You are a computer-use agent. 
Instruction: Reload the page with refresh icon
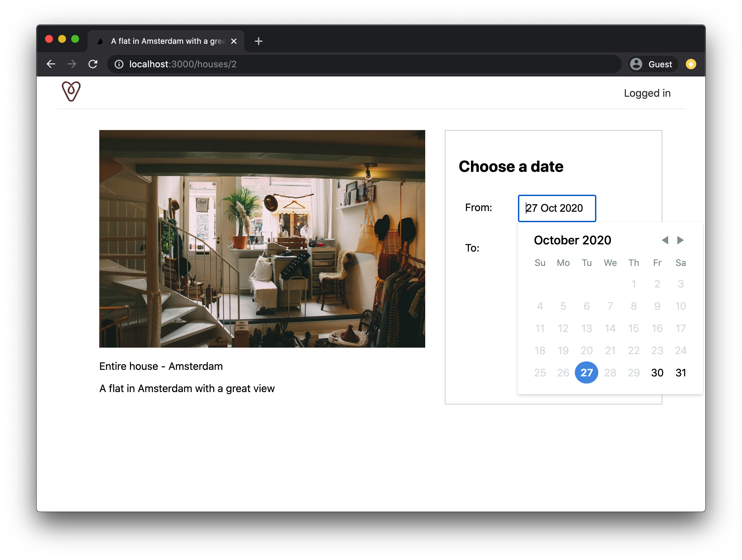click(x=93, y=64)
